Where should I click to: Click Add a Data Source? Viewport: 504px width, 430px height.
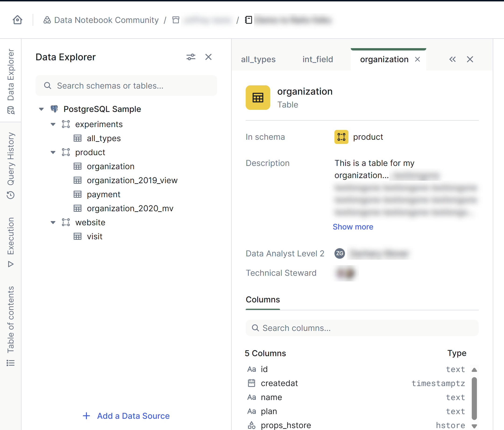pyautogui.click(x=127, y=416)
